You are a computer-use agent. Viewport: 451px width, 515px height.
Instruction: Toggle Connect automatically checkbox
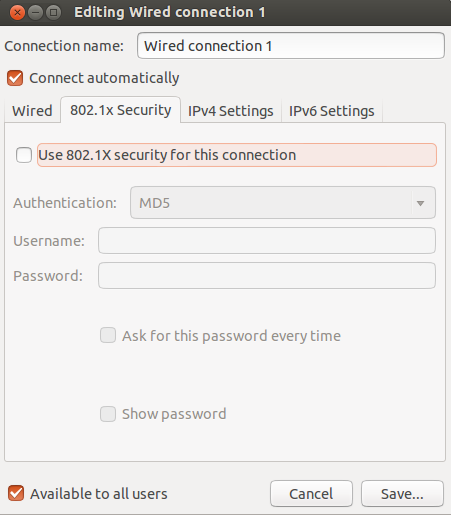(15, 78)
